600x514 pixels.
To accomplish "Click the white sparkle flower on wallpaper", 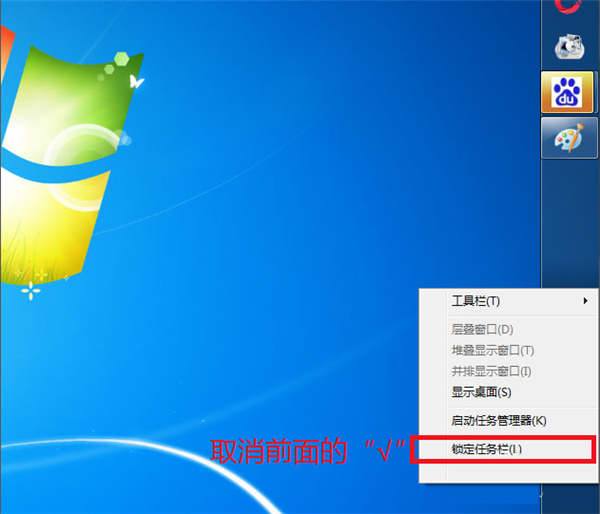I will pos(31,291).
